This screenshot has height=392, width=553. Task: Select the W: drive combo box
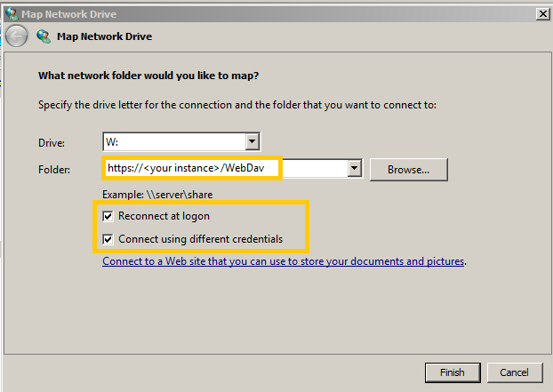(173, 141)
